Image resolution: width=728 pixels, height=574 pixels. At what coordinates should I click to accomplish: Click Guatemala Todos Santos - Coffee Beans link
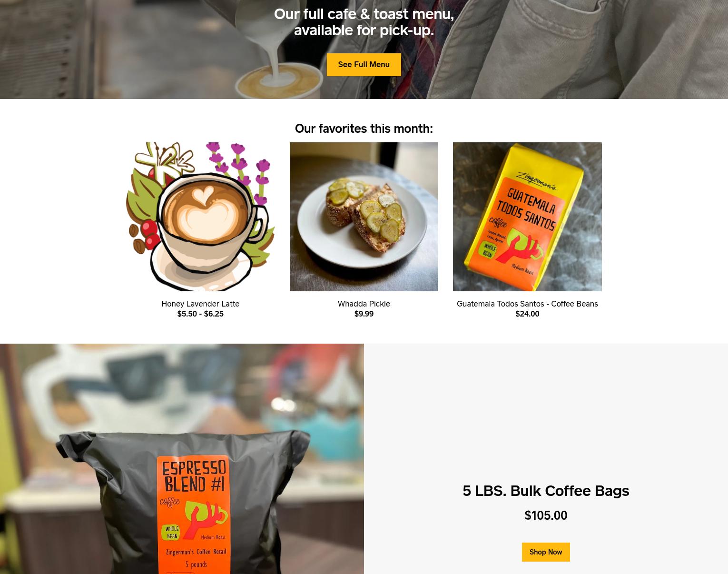click(x=527, y=304)
